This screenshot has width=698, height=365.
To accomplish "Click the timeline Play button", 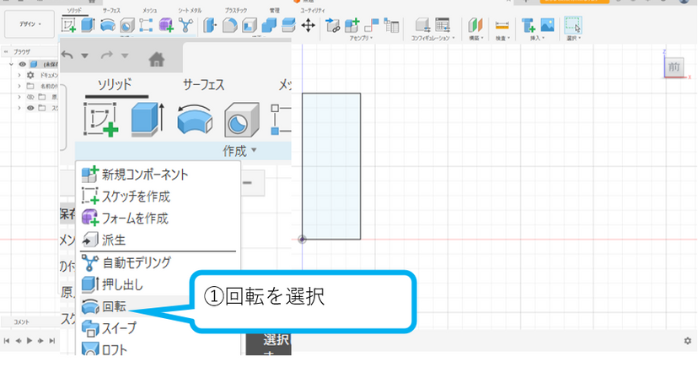I will tap(29, 341).
